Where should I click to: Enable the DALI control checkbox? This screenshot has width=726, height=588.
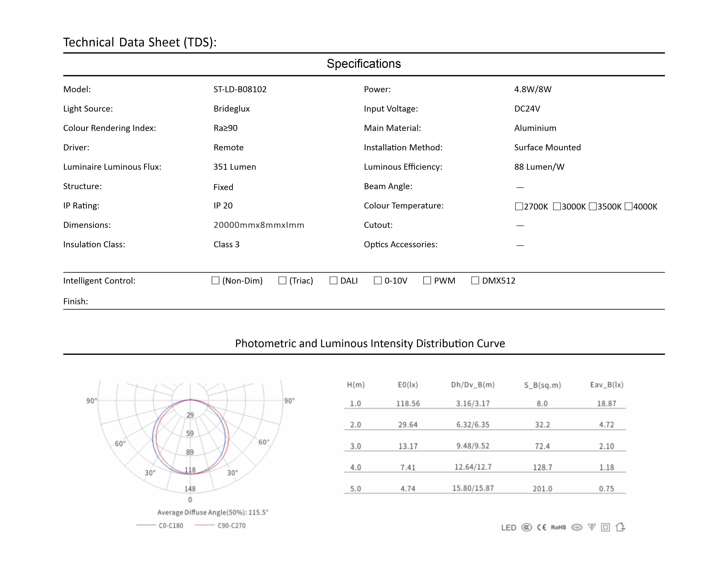[x=334, y=281]
